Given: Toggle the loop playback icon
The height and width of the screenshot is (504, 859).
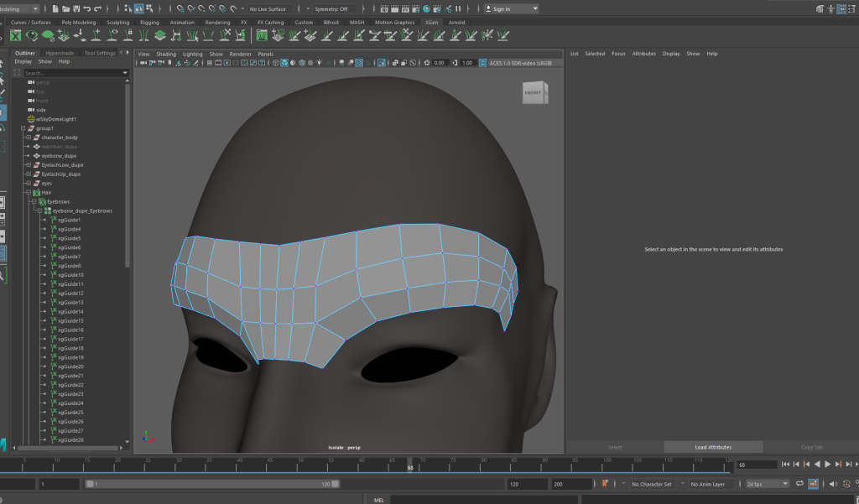Looking at the screenshot, I should pos(799,484).
